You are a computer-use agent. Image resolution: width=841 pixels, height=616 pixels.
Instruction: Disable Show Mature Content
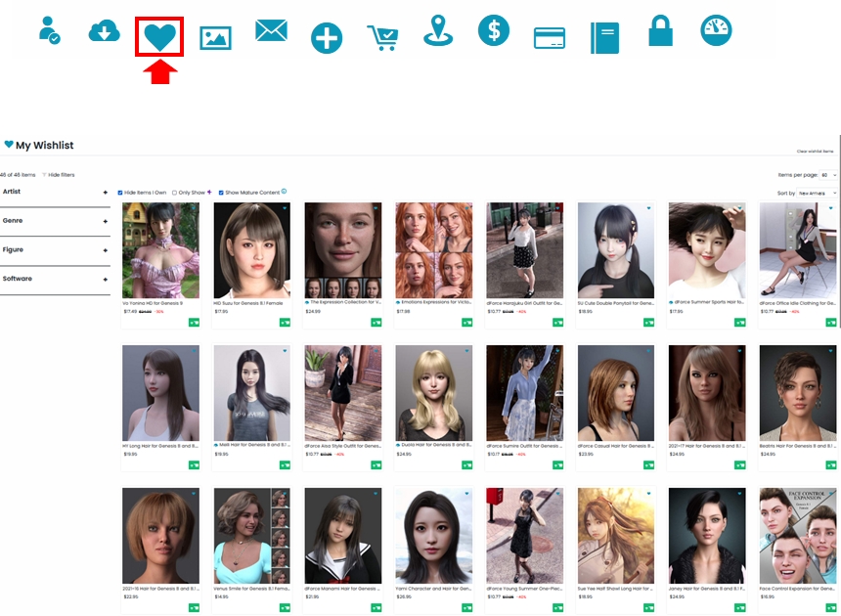tap(223, 192)
